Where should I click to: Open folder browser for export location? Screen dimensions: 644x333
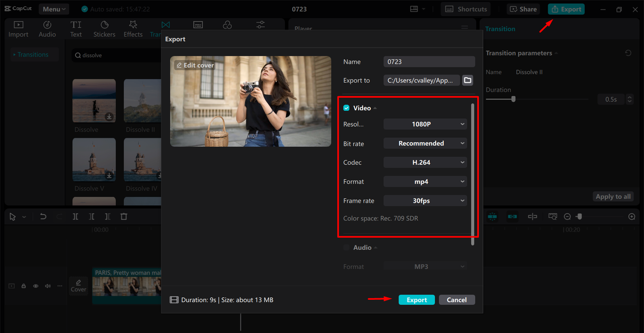tap(468, 80)
